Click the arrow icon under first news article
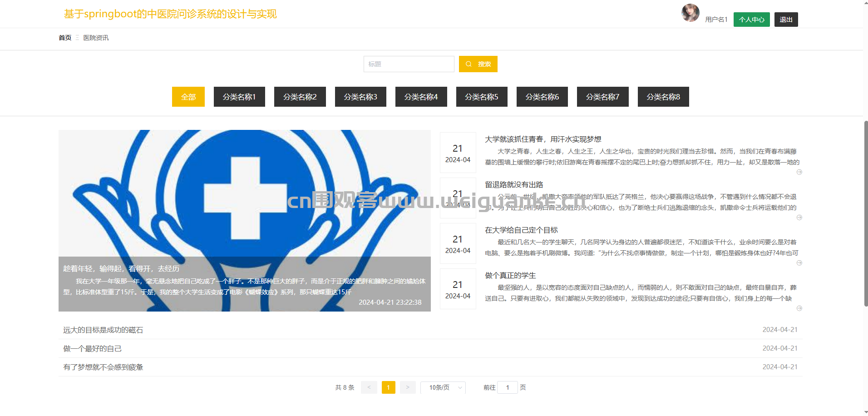The image size is (868, 416). pos(799,172)
